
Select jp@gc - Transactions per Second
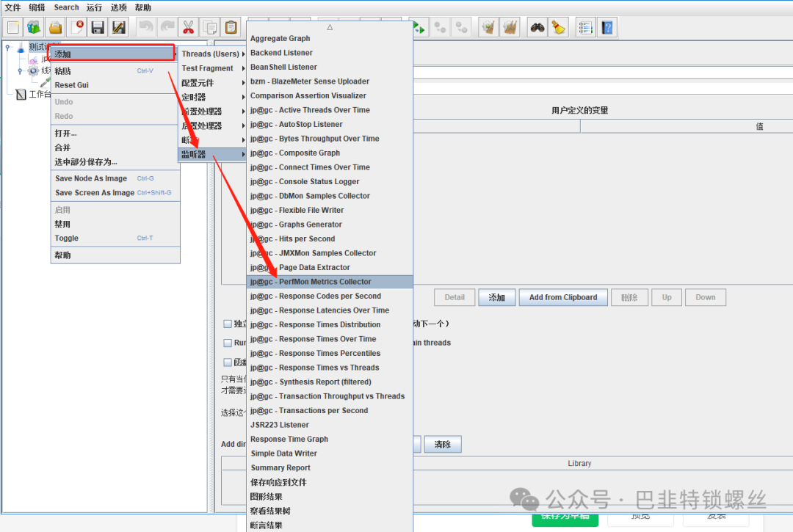pos(330,410)
